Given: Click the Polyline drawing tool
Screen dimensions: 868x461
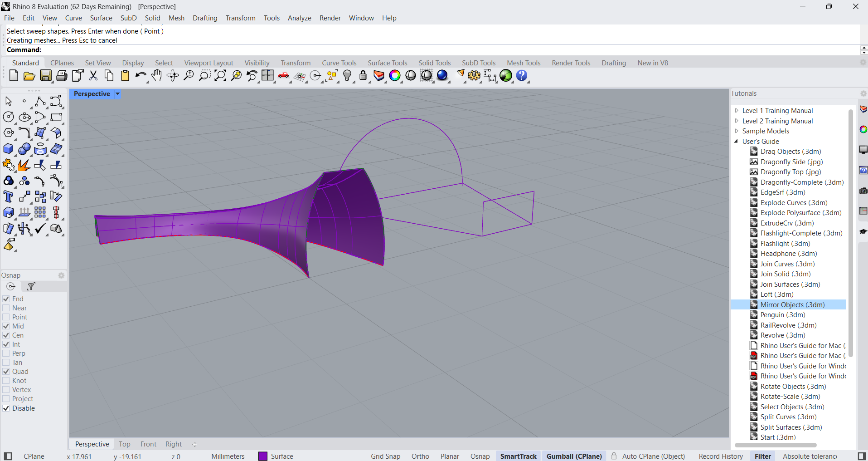Looking at the screenshot, I should click(x=40, y=101).
